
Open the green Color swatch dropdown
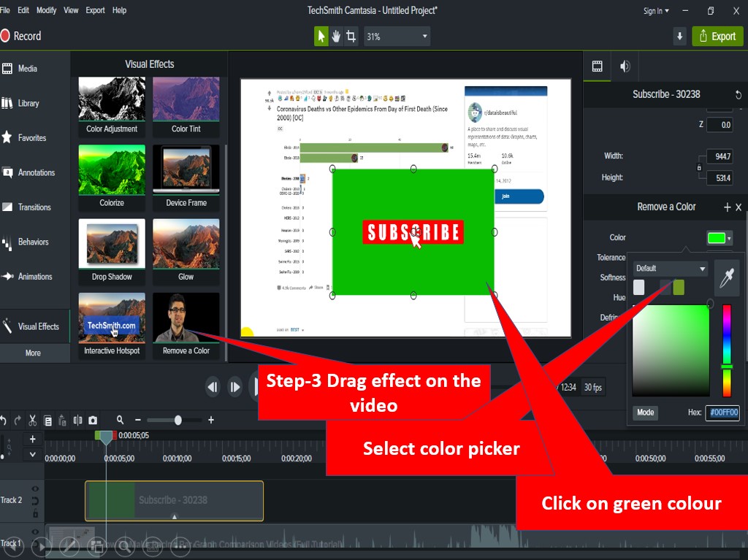(719, 237)
